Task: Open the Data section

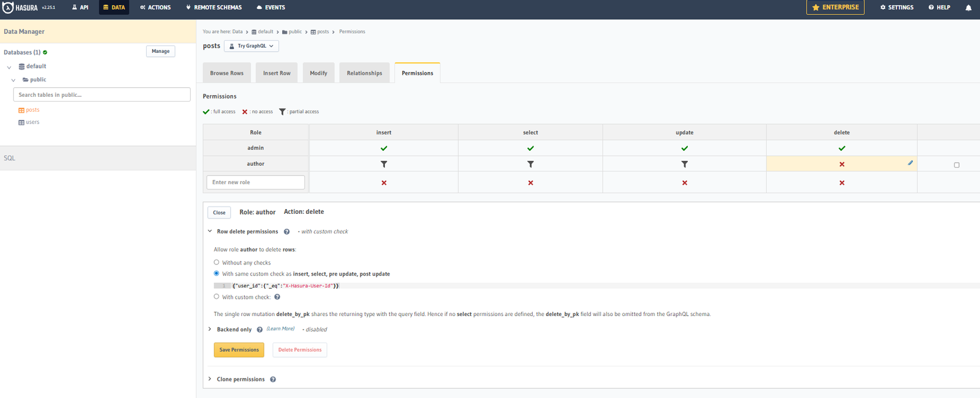Action: [x=114, y=8]
